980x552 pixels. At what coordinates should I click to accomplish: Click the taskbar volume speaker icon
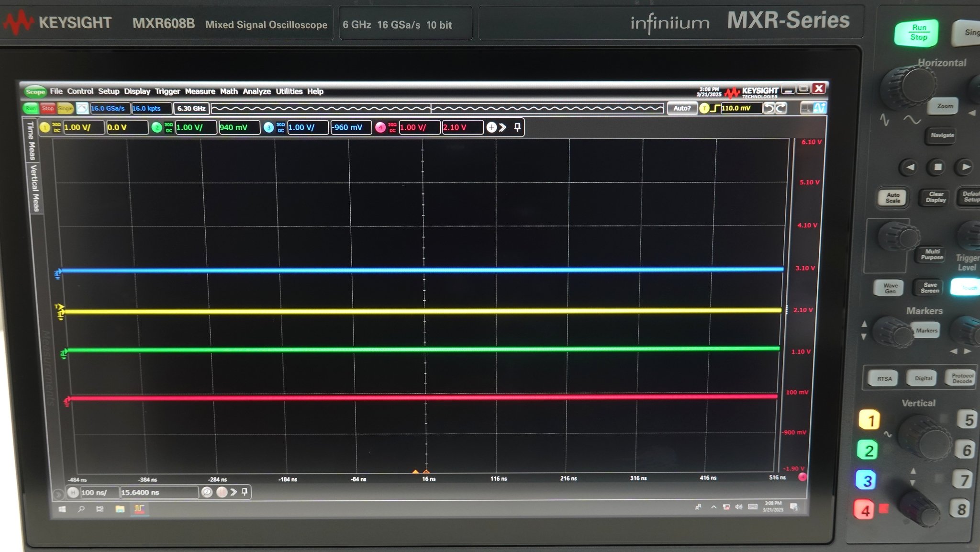[738, 507]
